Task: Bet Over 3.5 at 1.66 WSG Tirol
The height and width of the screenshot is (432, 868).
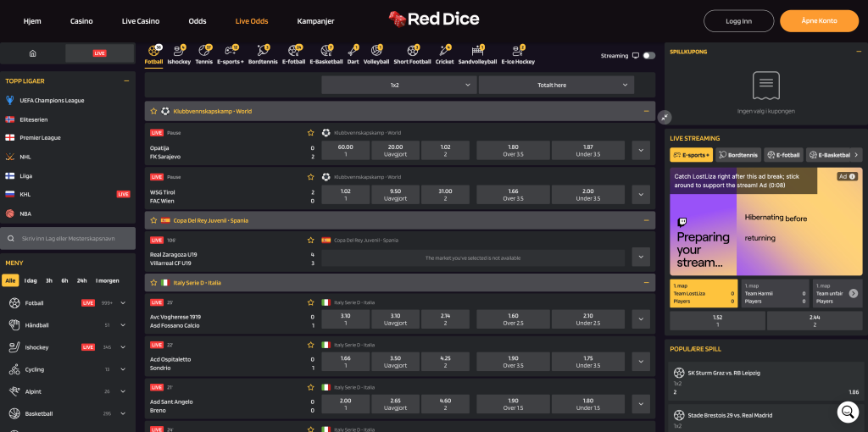Action: click(x=513, y=195)
